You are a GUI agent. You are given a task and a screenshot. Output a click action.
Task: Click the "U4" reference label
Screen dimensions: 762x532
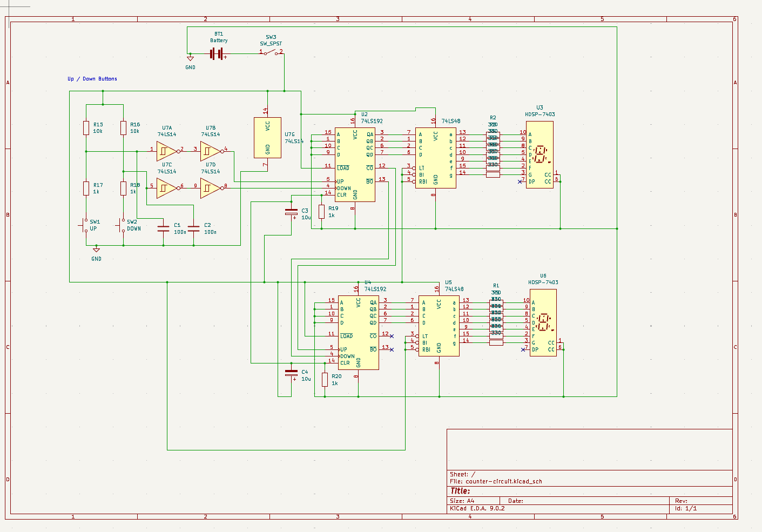[x=368, y=282]
